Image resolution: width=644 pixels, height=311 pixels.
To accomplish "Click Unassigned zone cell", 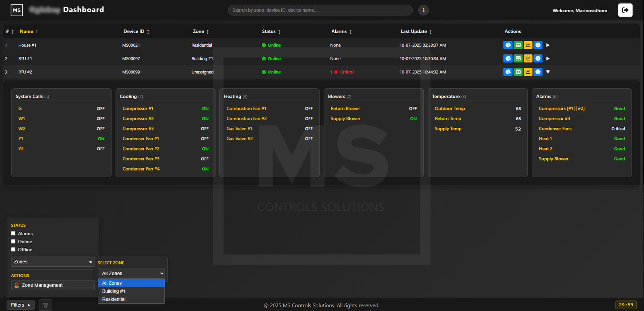I will coord(202,72).
